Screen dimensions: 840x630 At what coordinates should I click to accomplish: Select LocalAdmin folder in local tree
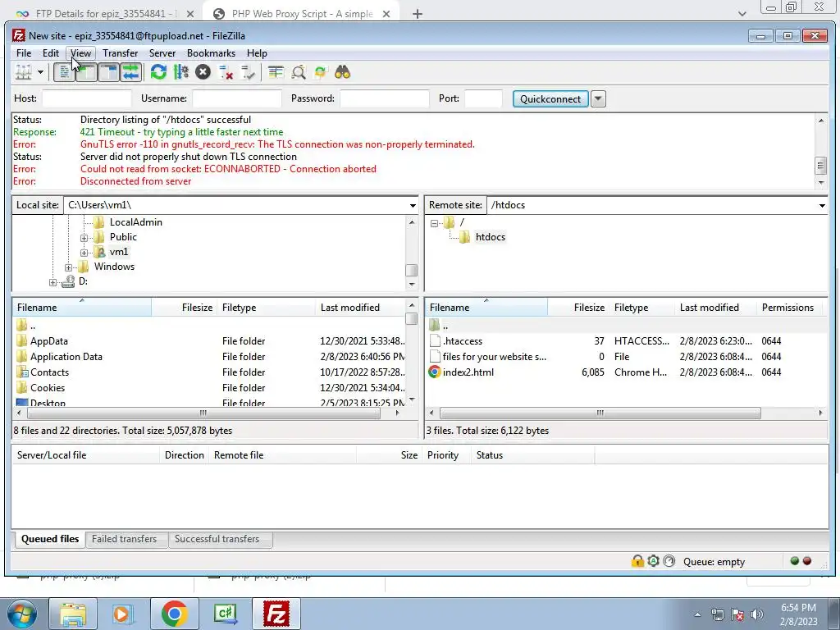point(135,222)
